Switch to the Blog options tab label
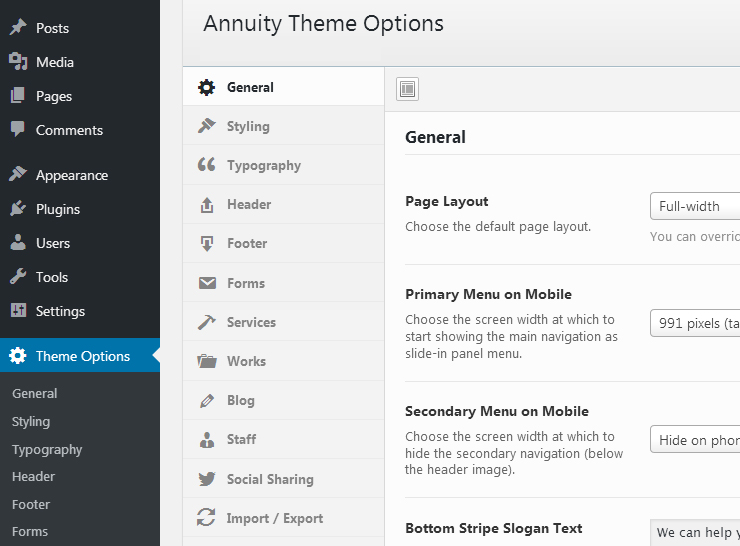740x546 pixels. click(241, 401)
